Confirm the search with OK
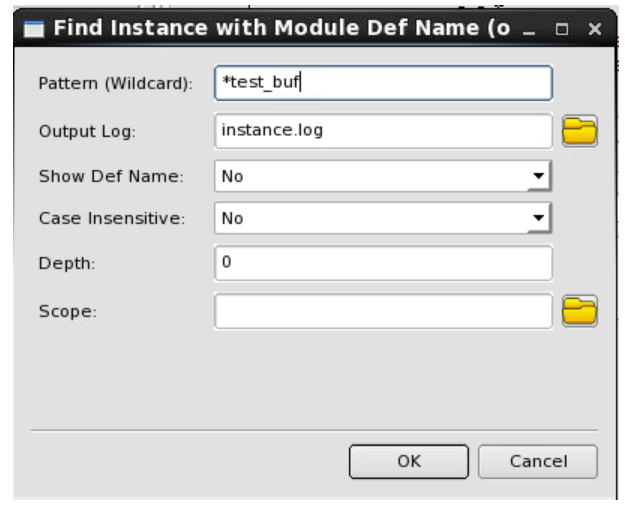Viewport: 628px width, 509px height. pyautogui.click(x=409, y=461)
